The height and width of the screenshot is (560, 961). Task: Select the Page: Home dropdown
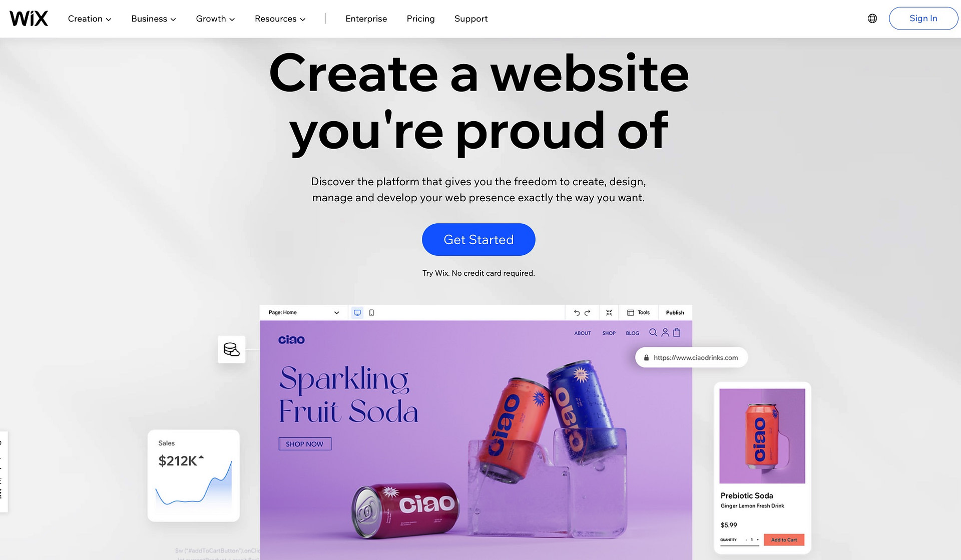[302, 312]
